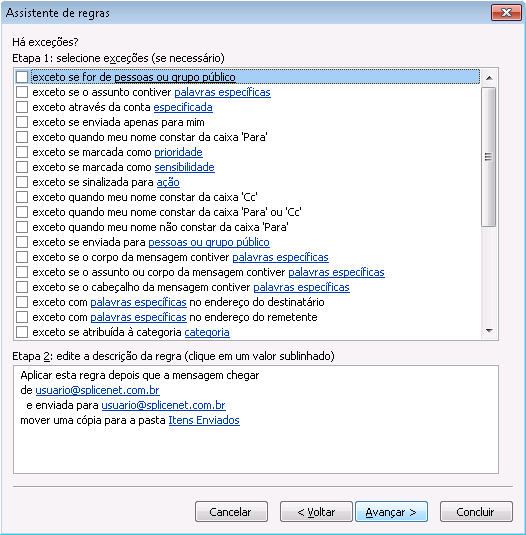Click 'de usuario@splicenet.com.br' sender link

point(98,390)
